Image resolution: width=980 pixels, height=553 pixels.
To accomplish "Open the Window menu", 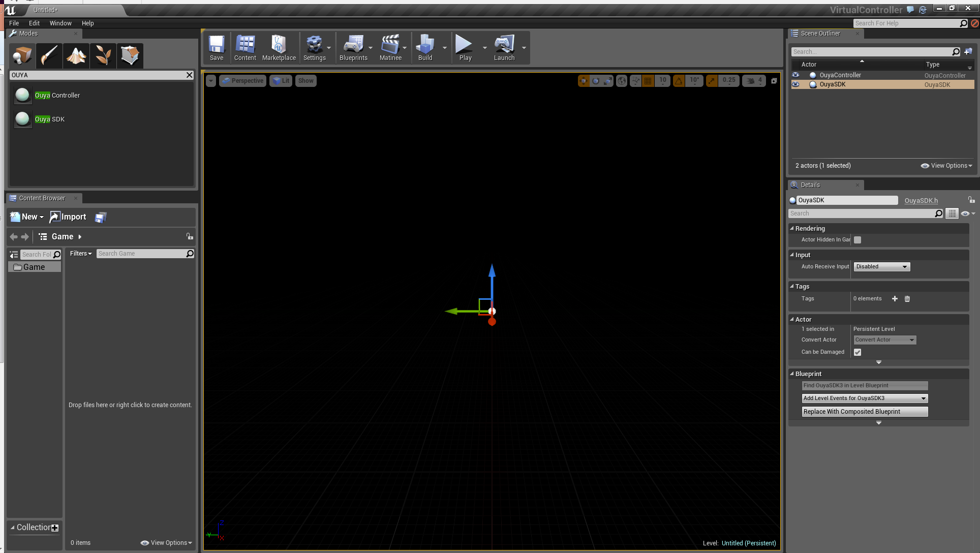I will click(60, 23).
